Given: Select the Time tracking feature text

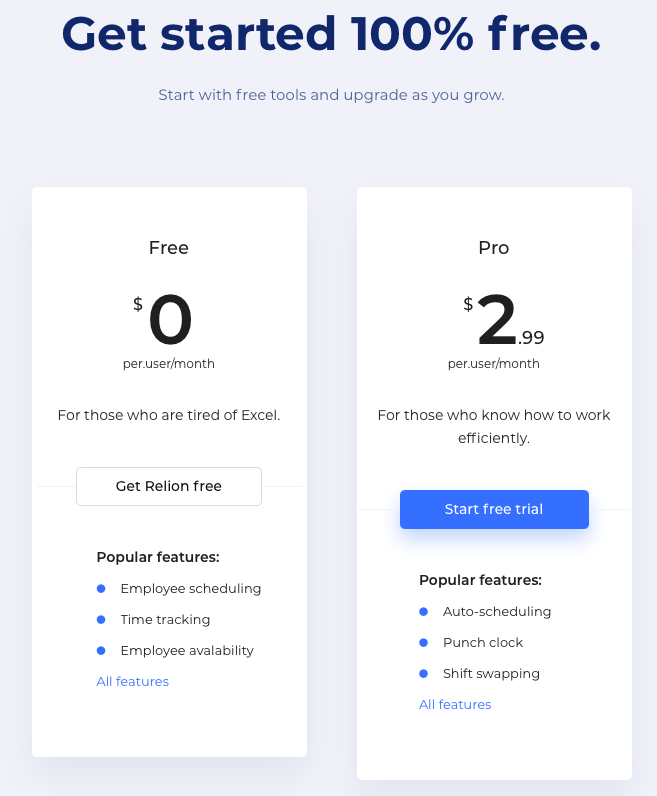Looking at the screenshot, I should (x=165, y=619).
